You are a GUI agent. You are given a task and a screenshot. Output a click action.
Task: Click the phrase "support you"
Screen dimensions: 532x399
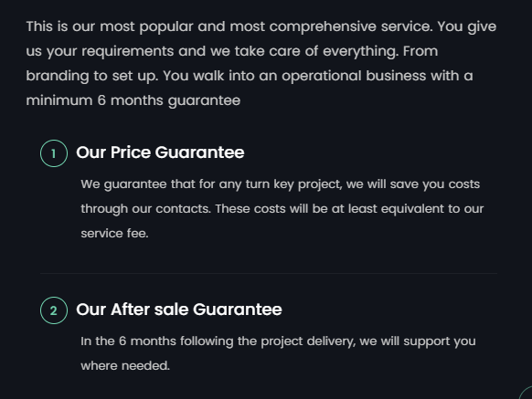440,341
